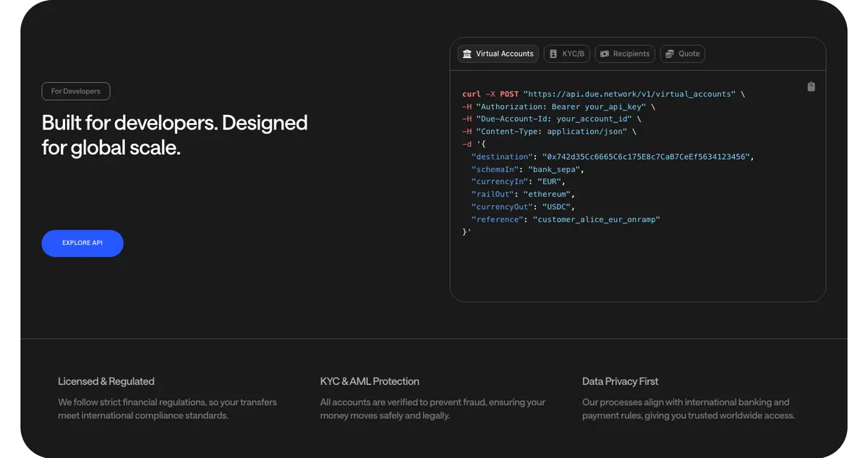Select the strict financial regulations description text
Screen dimensions: 868x458
tap(167, 409)
